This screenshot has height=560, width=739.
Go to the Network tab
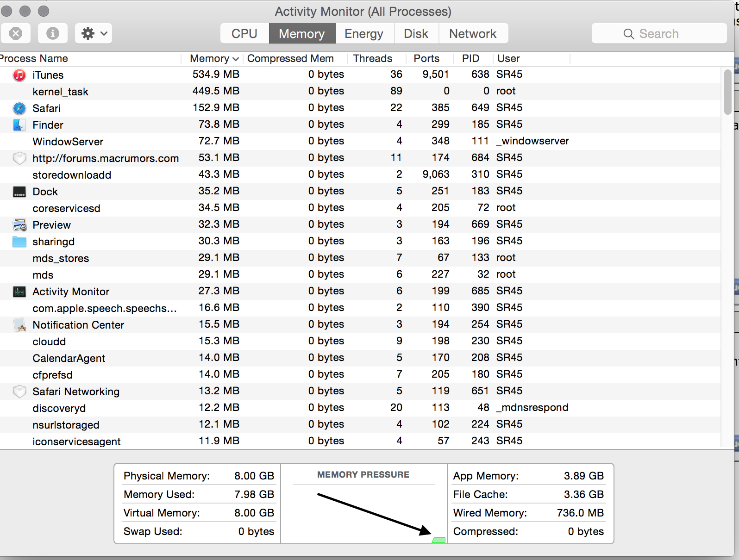473,33
